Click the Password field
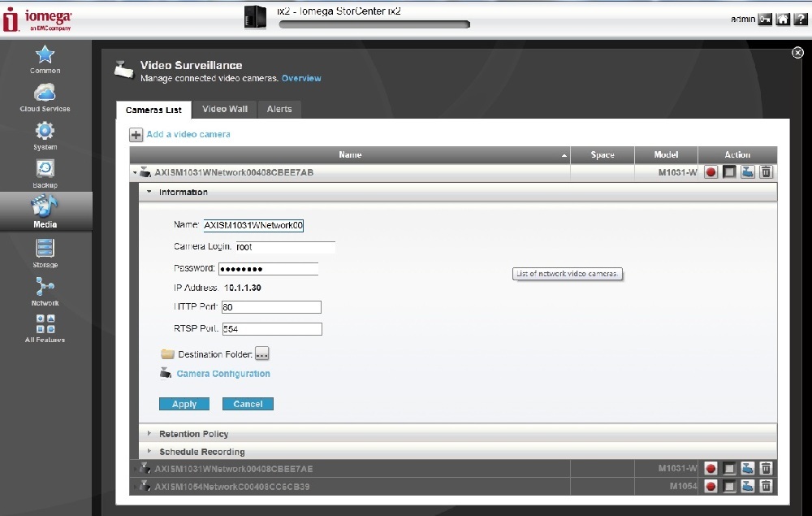The image size is (812, 516). [x=268, y=269]
